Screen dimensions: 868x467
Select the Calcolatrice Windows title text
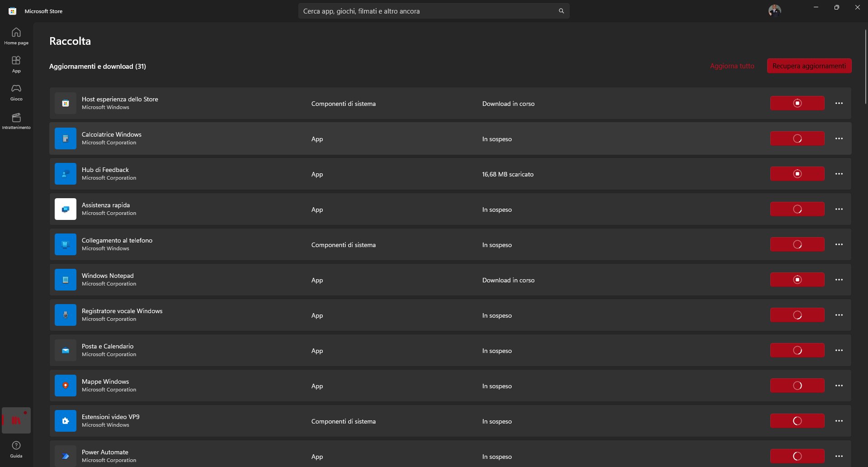(x=112, y=134)
